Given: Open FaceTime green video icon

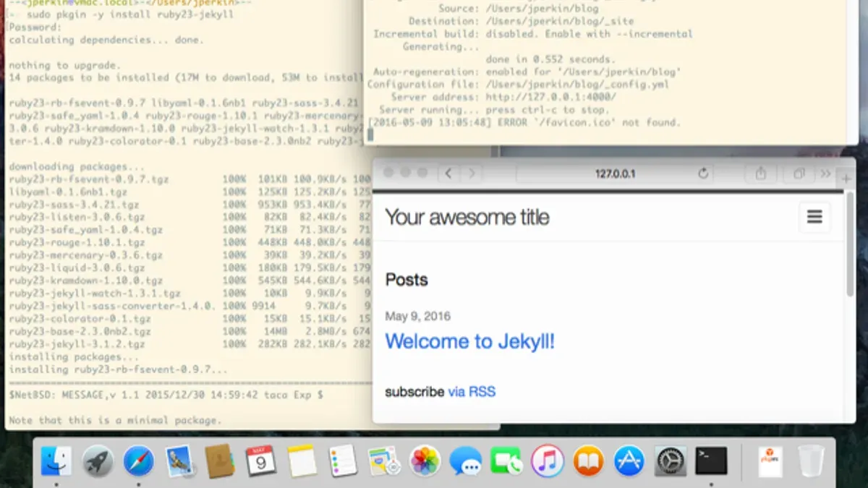Looking at the screenshot, I should (507, 461).
